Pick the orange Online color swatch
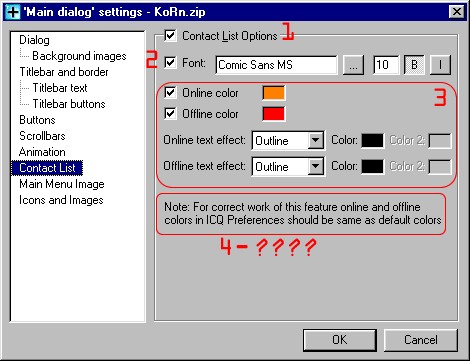This screenshot has width=470, height=361. (x=274, y=93)
